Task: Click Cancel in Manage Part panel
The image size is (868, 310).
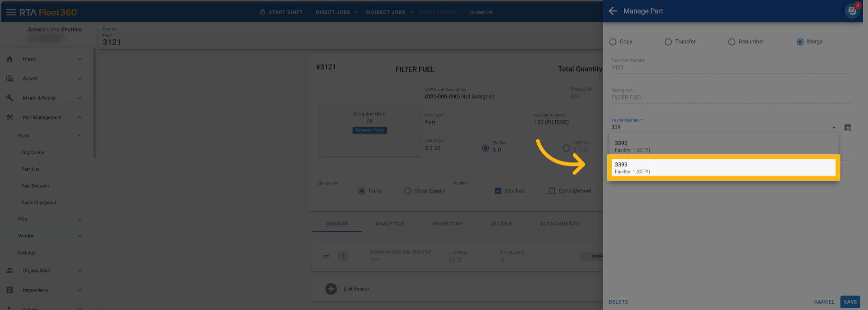Action: [824, 302]
